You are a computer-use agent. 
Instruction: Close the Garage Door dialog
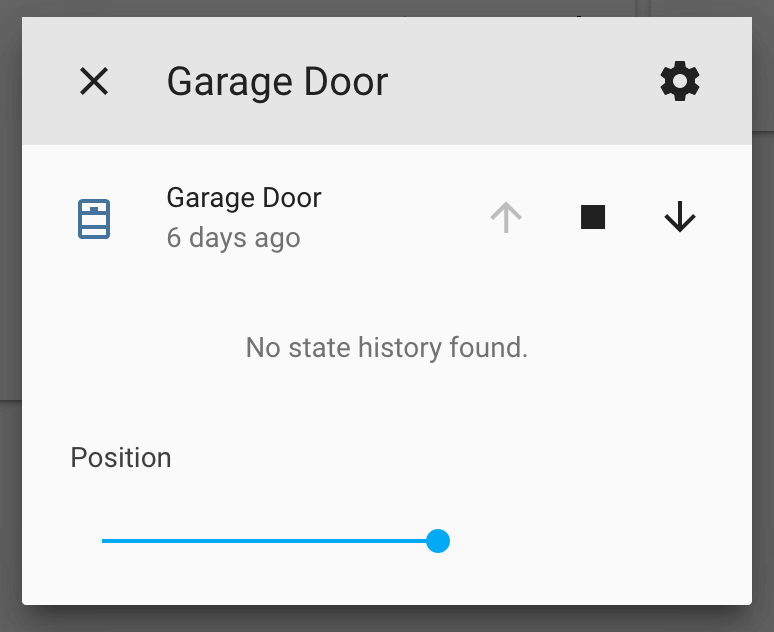coord(94,81)
